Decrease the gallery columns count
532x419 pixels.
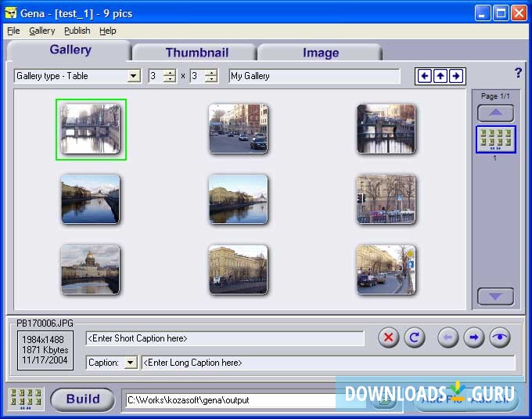[x=170, y=79]
